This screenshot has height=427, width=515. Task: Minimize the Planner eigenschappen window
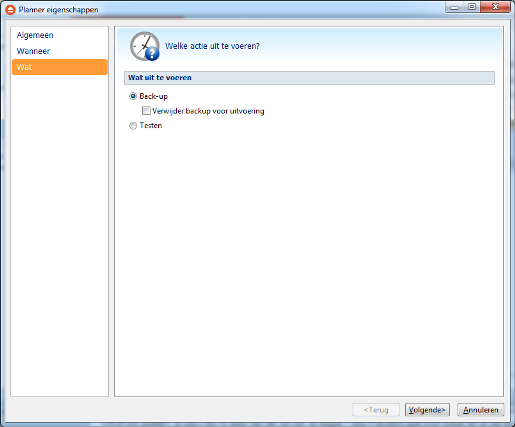(x=454, y=7)
